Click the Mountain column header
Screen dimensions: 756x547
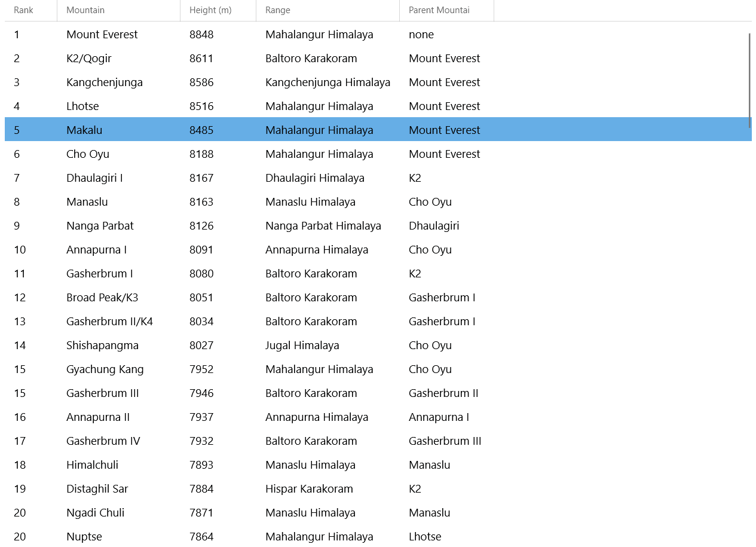point(85,10)
